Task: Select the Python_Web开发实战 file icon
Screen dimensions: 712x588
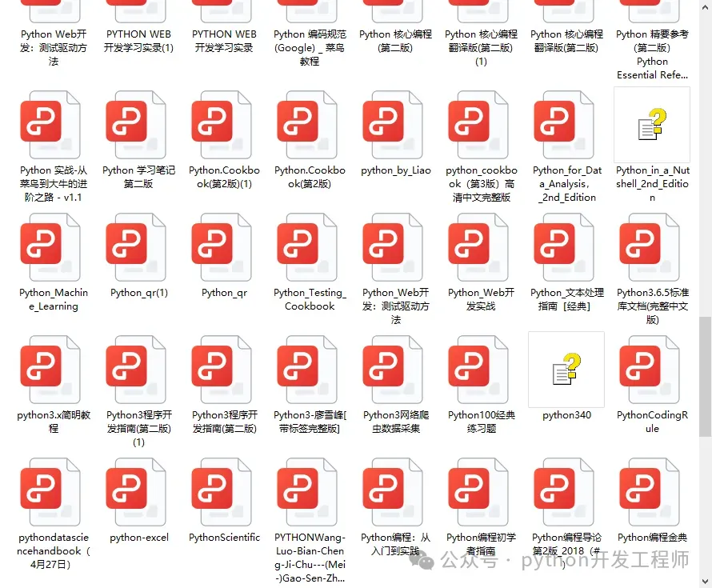Action: point(478,247)
